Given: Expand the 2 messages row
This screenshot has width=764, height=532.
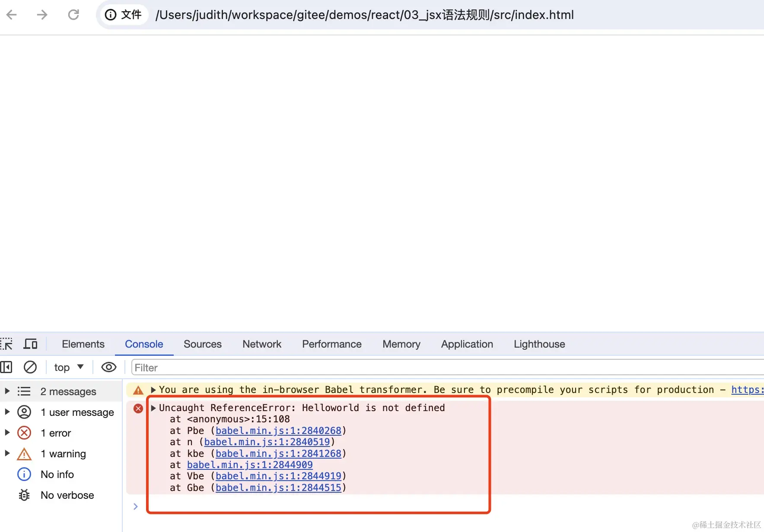Looking at the screenshot, I should [x=7, y=391].
